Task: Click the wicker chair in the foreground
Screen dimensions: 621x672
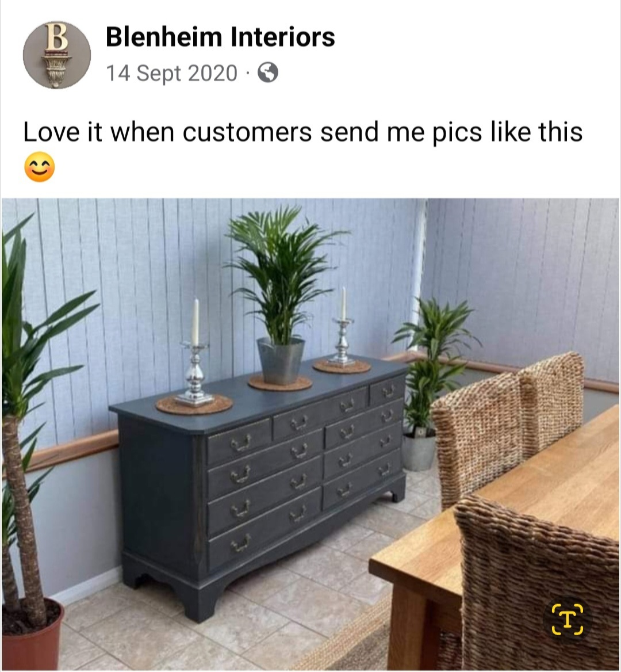Action: pos(535,583)
